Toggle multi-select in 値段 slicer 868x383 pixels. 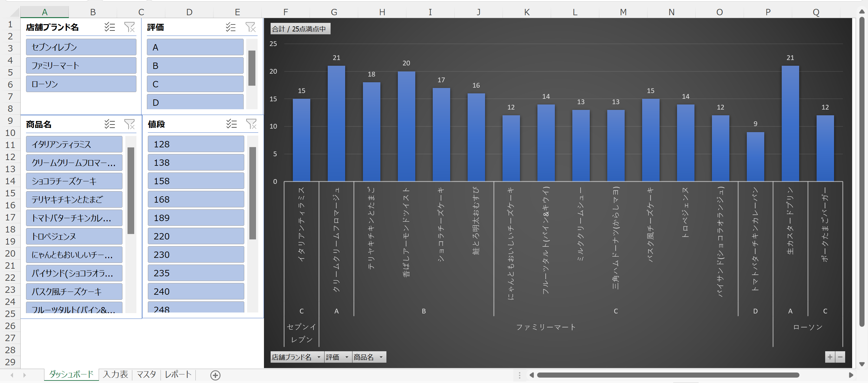[232, 124]
